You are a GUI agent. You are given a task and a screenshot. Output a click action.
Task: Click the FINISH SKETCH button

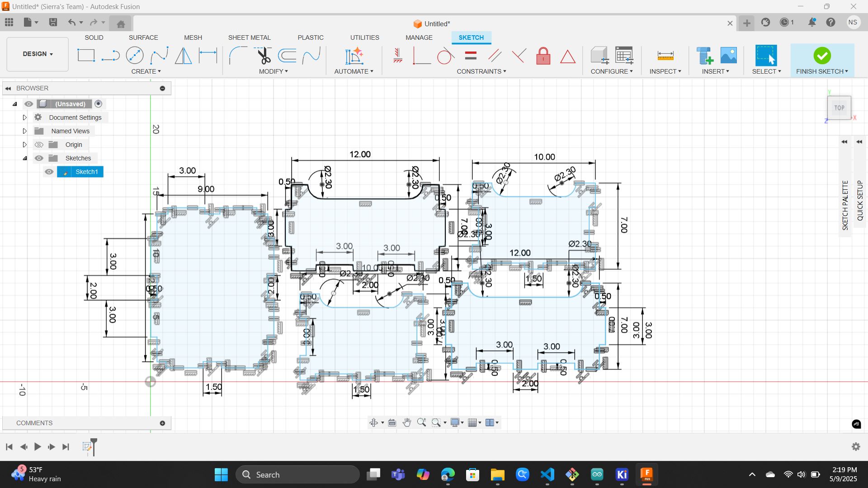pyautogui.click(x=822, y=60)
